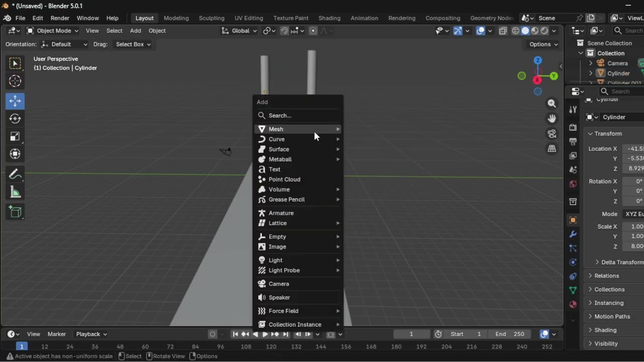
Task: Switch to solid shading mode
Action: pos(525,31)
